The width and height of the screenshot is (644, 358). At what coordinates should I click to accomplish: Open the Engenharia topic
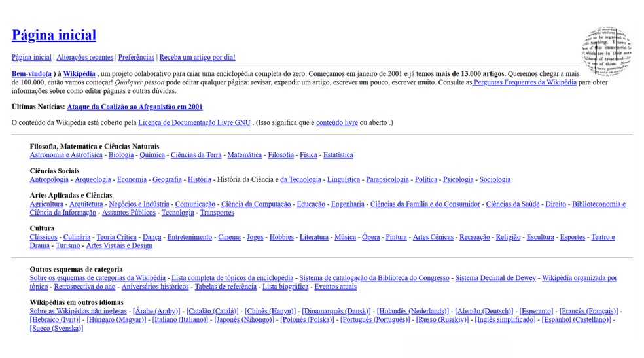(x=348, y=204)
